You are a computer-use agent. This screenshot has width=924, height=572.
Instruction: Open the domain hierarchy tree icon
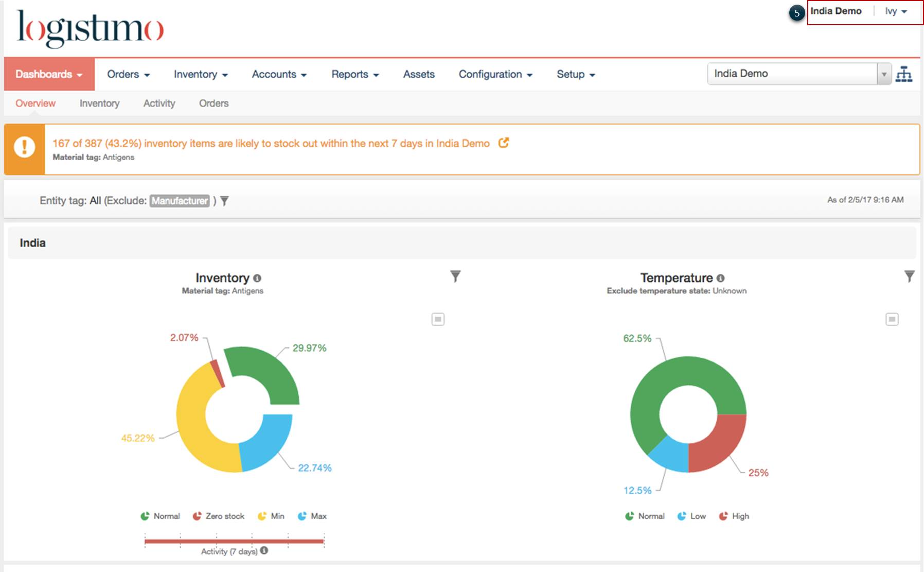(904, 75)
